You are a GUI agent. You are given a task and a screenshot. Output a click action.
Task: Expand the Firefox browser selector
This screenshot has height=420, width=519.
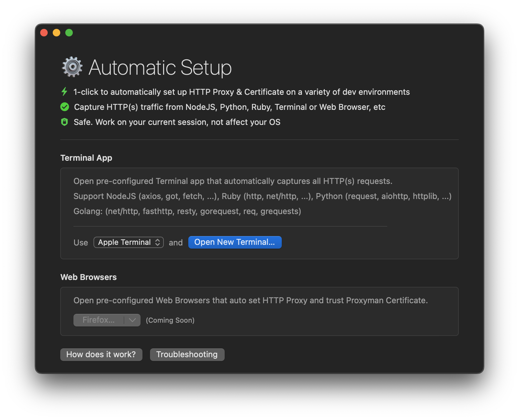[x=107, y=320]
